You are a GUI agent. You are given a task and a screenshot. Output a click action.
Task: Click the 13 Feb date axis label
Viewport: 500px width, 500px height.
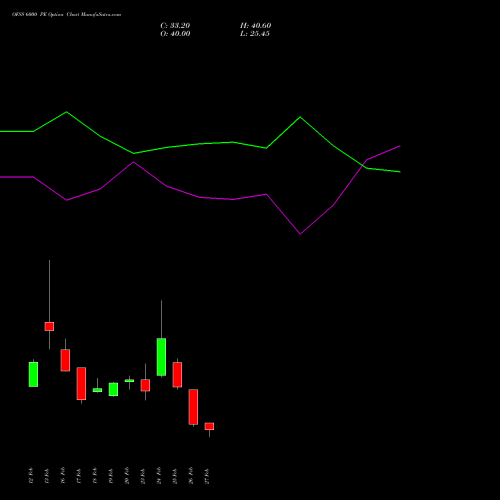pos(47,476)
